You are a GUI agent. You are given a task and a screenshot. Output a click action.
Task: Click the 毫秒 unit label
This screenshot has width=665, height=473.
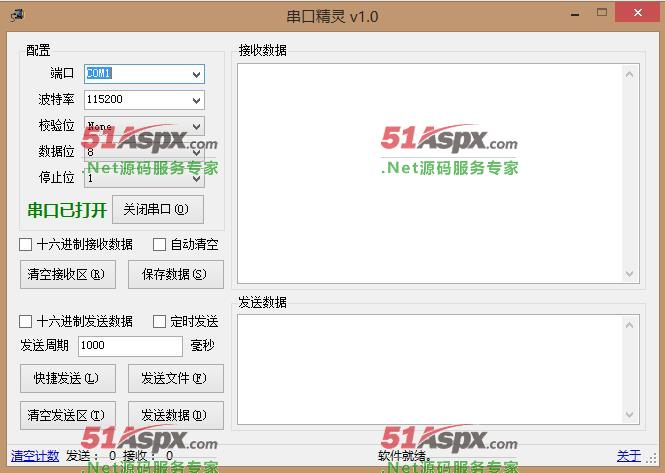(202, 345)
